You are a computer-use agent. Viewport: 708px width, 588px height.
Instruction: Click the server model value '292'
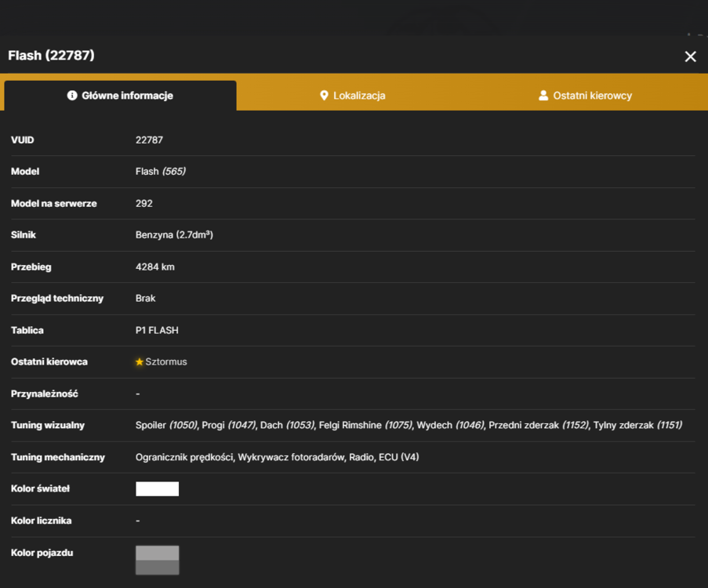pos(144,203)
